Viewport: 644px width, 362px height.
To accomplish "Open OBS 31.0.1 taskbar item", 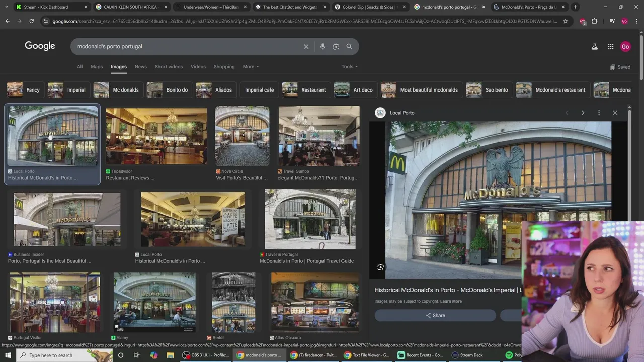I will click(206, 355).
